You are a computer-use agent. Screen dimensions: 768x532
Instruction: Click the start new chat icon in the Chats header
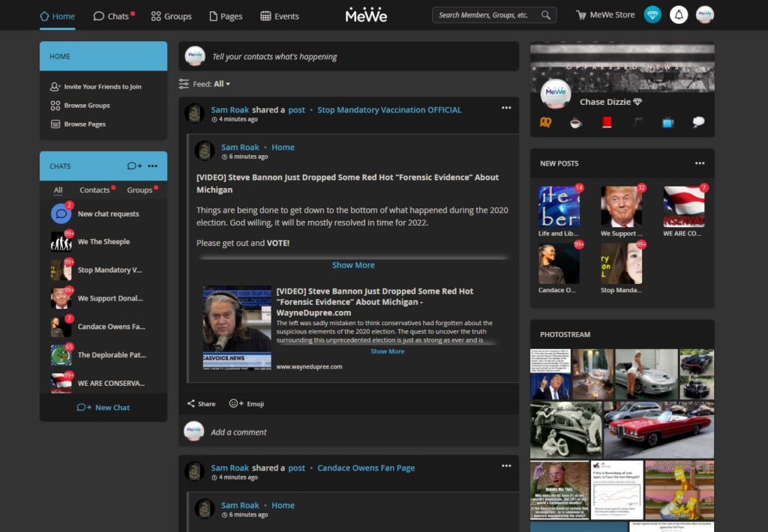point(134,166)
